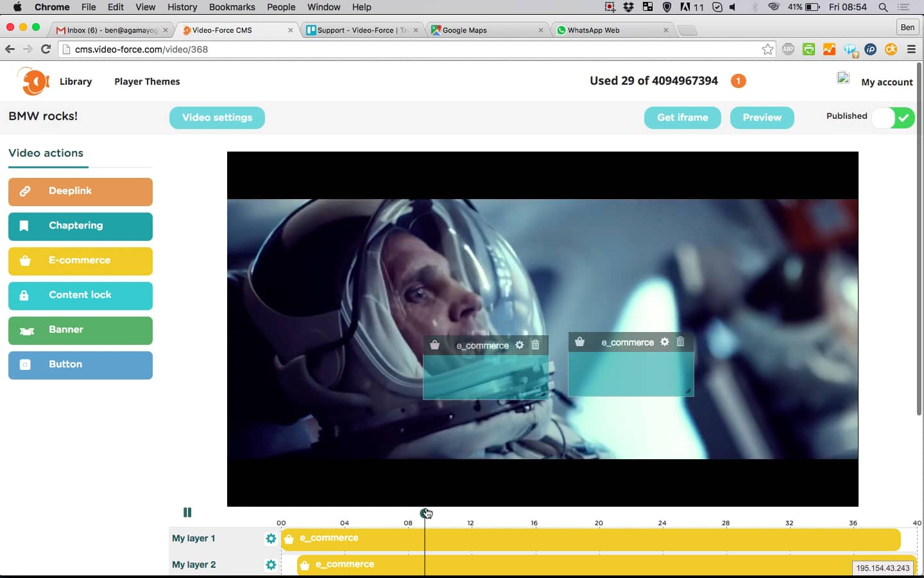The height and width of the screenshot is (578, 924).
Task: Open the Dropbox menu bar icon
Action: click(628, 7)
